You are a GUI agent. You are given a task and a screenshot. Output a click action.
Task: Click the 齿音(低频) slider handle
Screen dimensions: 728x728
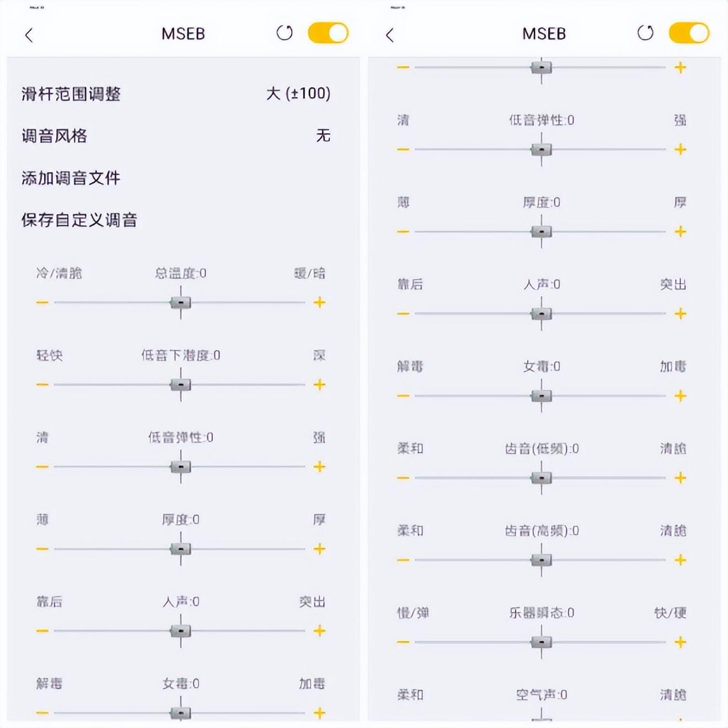540,478
